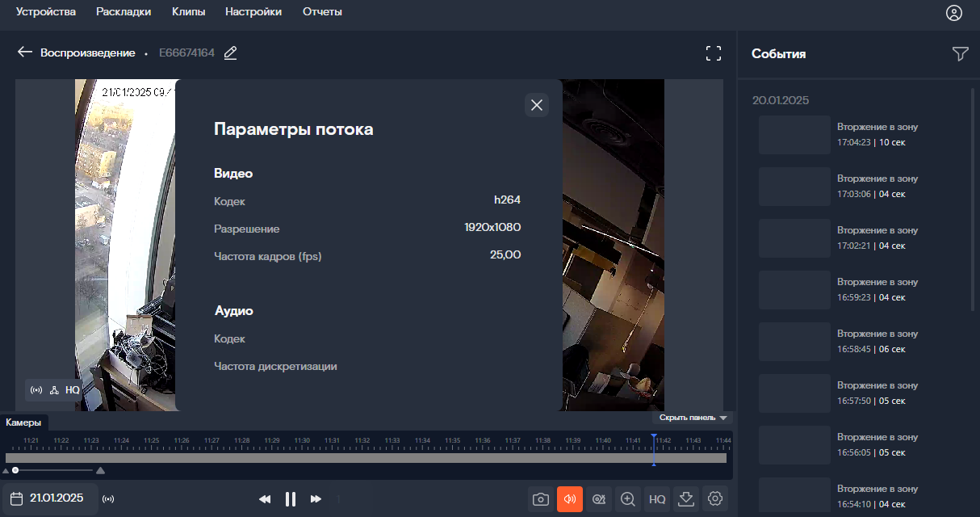Take a snapshot with the camera icon

coord(540,499)
